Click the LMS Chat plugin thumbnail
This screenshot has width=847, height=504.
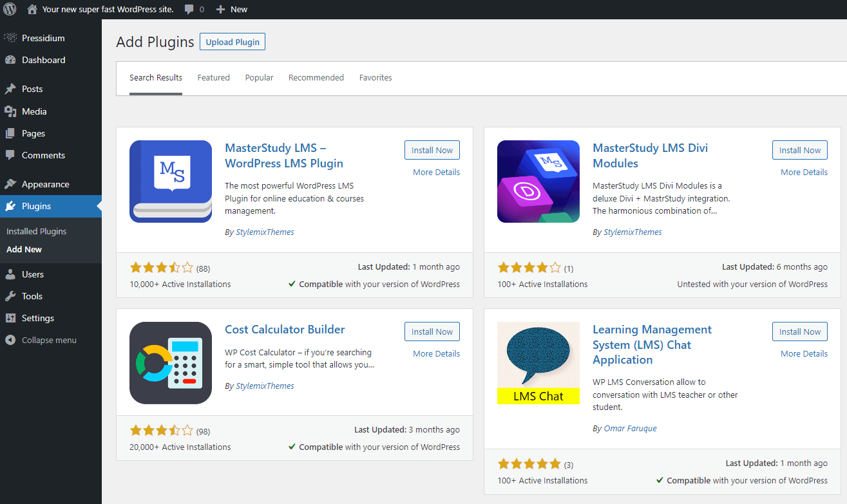pos(538,363)
